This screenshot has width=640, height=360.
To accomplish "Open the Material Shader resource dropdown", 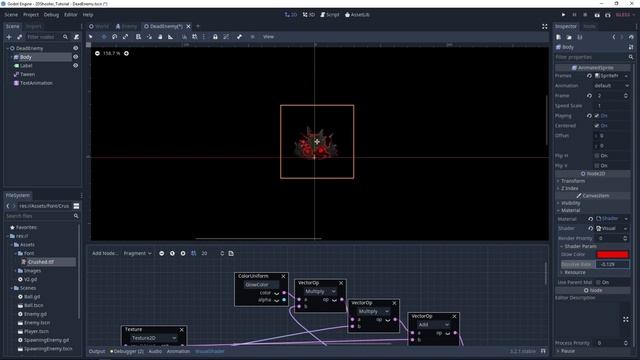I will [x=626, y=219].
